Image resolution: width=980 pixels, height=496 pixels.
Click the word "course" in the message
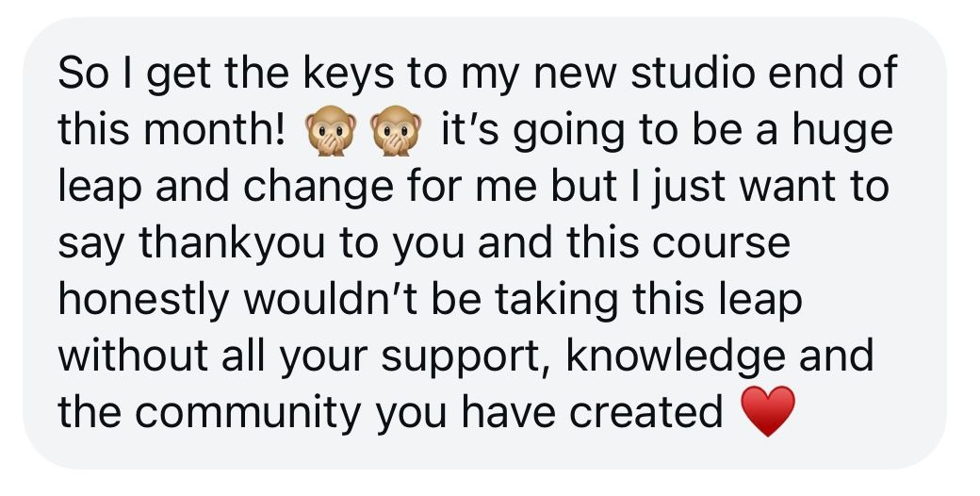coord(722,244)
